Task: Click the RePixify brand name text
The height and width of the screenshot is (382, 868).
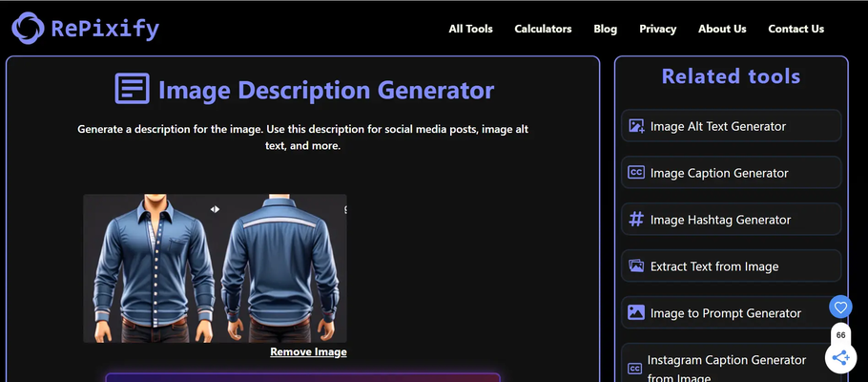Action: (x=106, y=29)
